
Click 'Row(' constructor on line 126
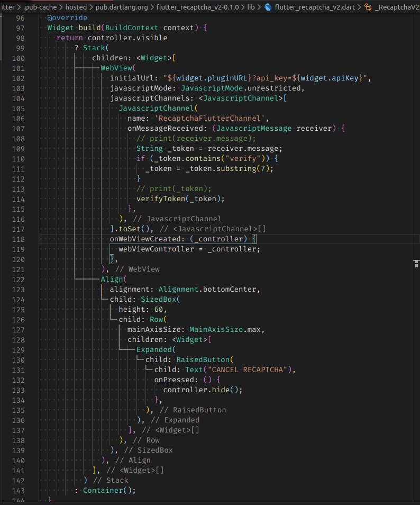click(158, 320)
